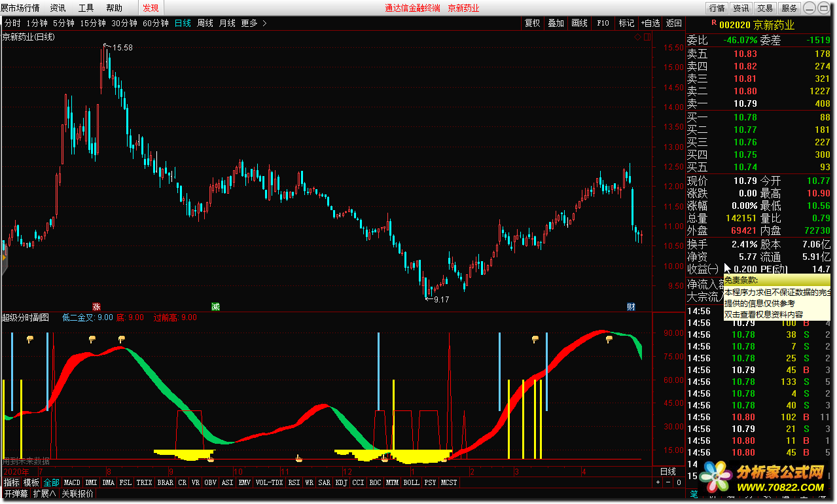Switch to DMI indicator
Viewport: 837px width, 504px height.
[92, 482]
